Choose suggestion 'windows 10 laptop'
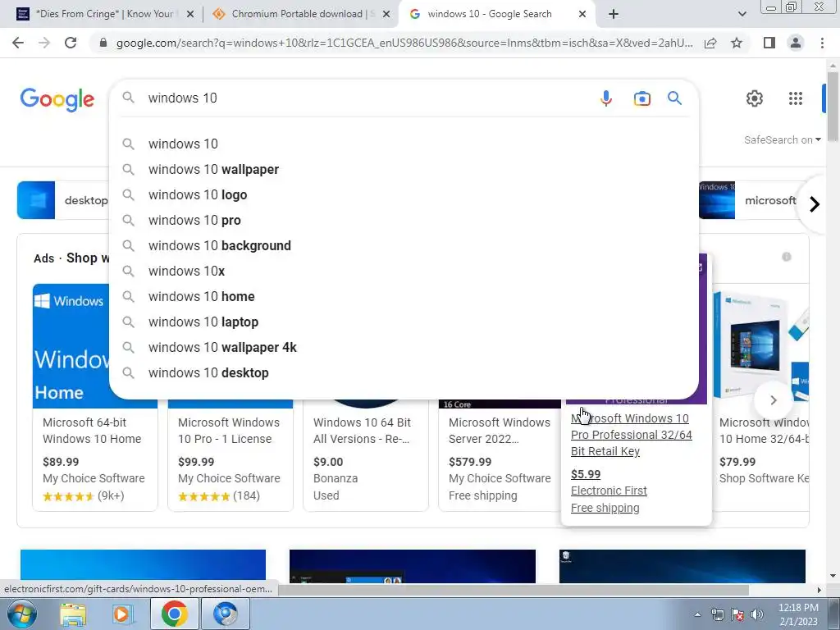The width and height of the screenshot is (840, 630). pos(404,322)
